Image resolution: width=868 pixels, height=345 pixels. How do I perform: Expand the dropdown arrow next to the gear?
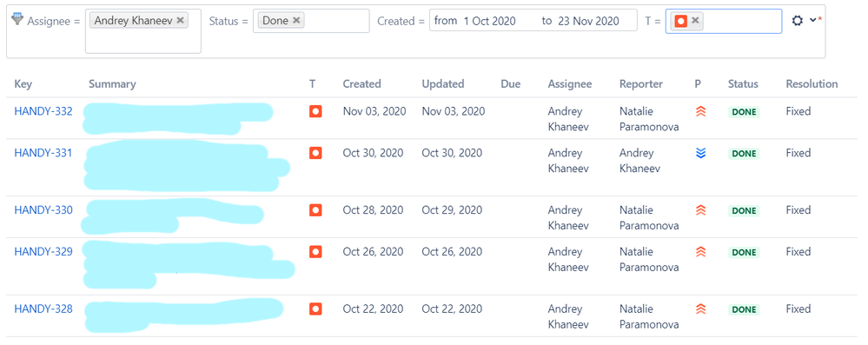[x=812, y=20]
